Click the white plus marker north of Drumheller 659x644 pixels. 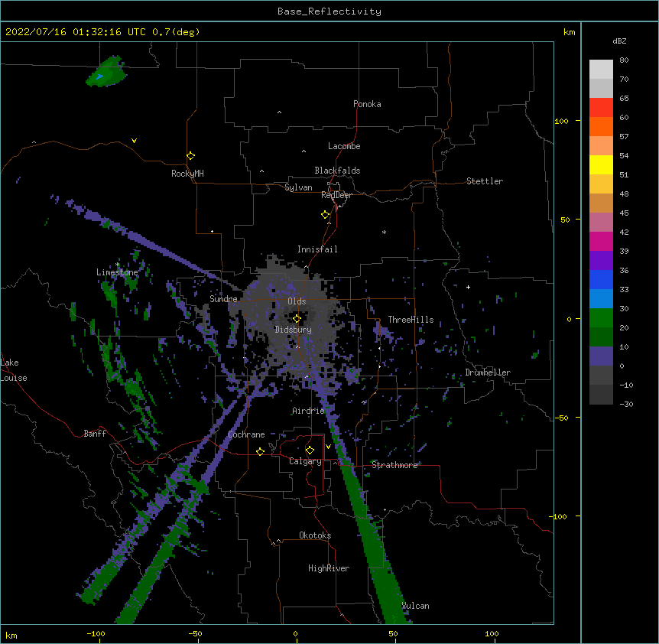pyautogui.click(x=468, y=287)
